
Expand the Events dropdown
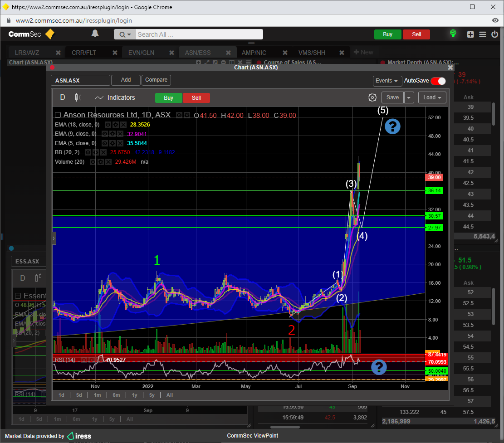tap(387, 81)
